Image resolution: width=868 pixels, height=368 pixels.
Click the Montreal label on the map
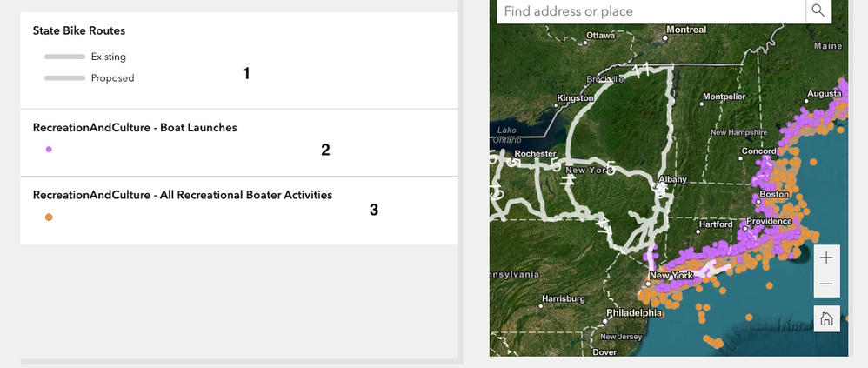pyautogui.click(x=686, y=30)
